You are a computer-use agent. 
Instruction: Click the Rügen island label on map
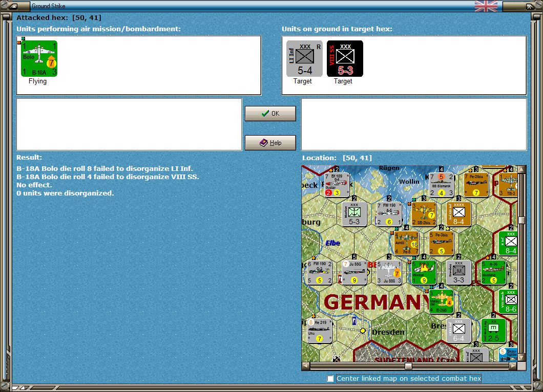(x=389, y=168)
